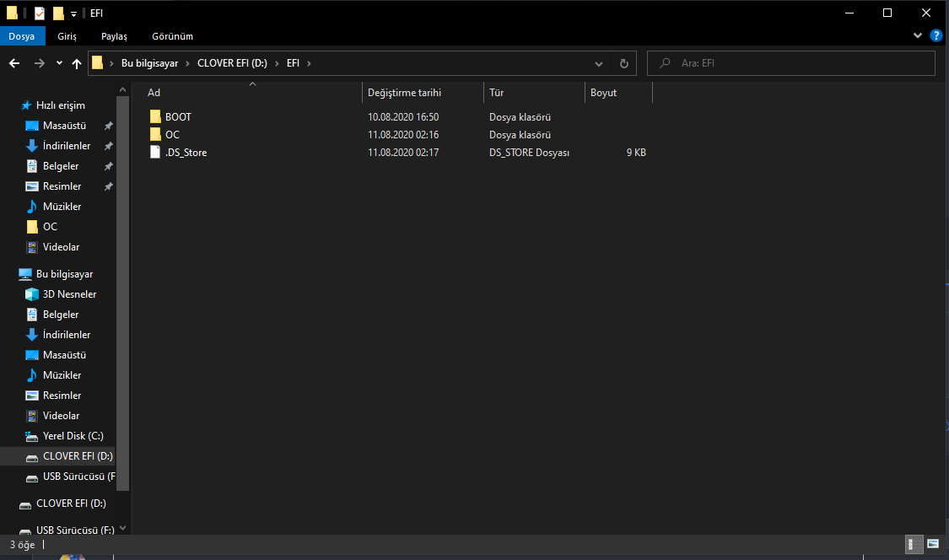The height and width of the screenshot is (560, 949).
Task: Click the New folder icon on quick access toolbar
Action: pyautogui.click(x=57, y=13)
